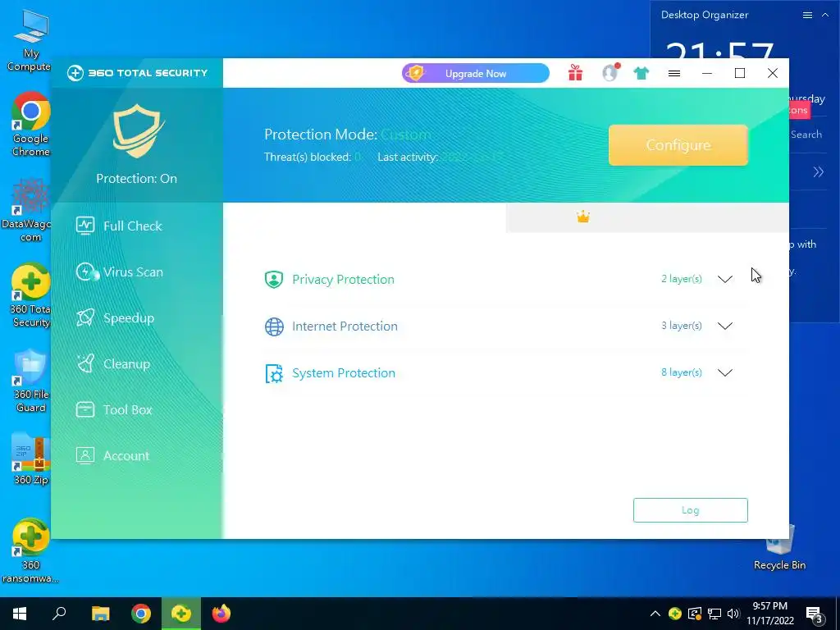Image resolution: width=840 pixels, height=630 pixels.
Task: Open the protection Log button
Action: (x=690, y=510)
